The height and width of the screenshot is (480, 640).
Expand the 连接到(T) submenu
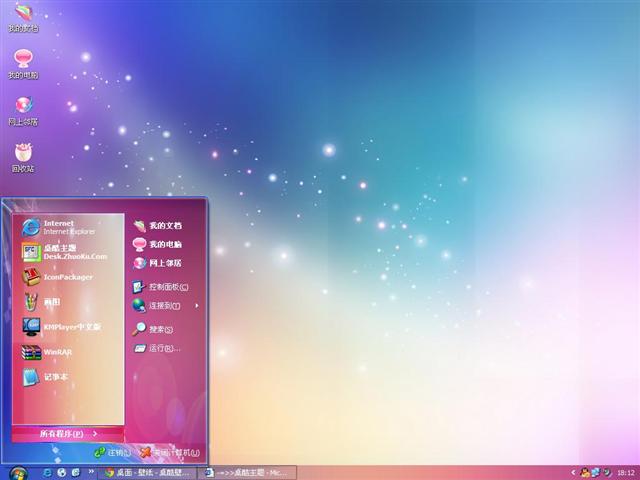166,306
